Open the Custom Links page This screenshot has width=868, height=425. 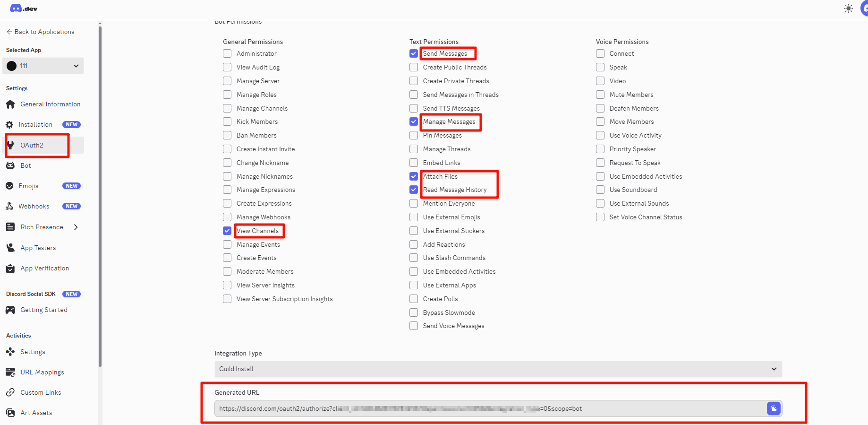(41, 392)
